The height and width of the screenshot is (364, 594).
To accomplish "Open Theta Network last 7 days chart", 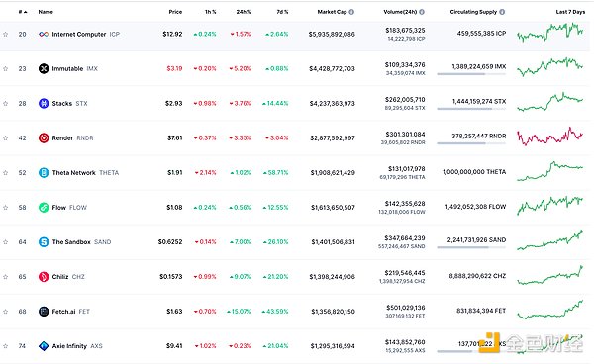I will click(550, 171).
